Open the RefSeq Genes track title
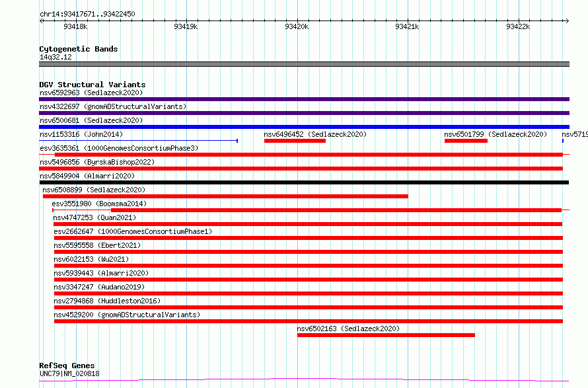This screenshot has width=588, height=388. coord(67,366)
